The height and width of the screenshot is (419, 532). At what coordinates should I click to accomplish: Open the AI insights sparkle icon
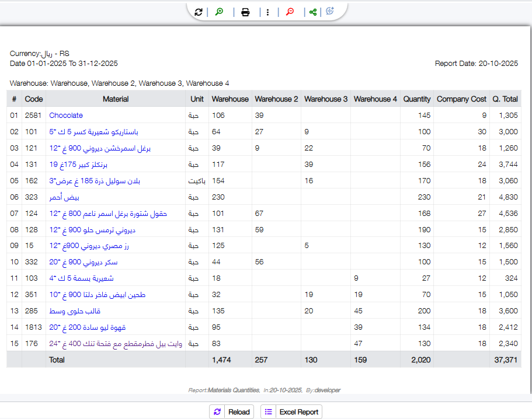330,12
